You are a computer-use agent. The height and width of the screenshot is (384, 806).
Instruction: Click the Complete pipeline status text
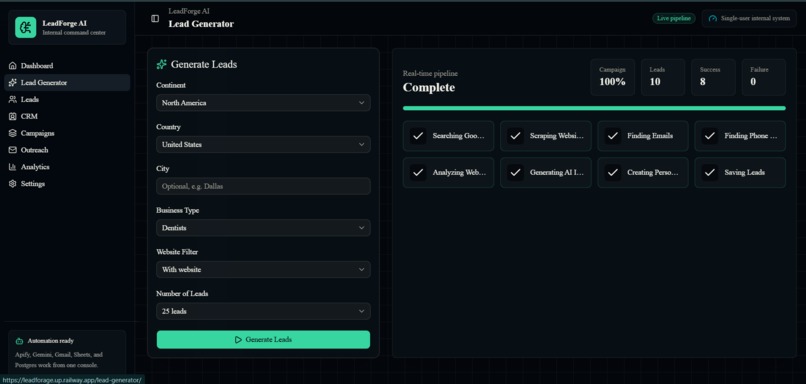coord(429,87)
